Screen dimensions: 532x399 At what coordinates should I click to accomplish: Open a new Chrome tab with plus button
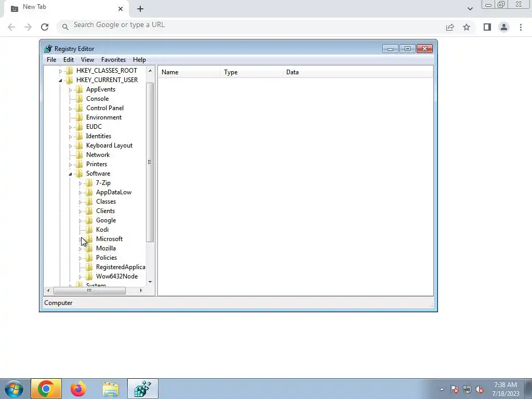(140, 9)
